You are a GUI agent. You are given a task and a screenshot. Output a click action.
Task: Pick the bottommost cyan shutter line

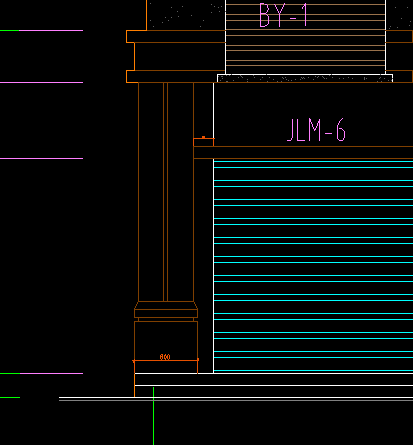coord(313,370)
